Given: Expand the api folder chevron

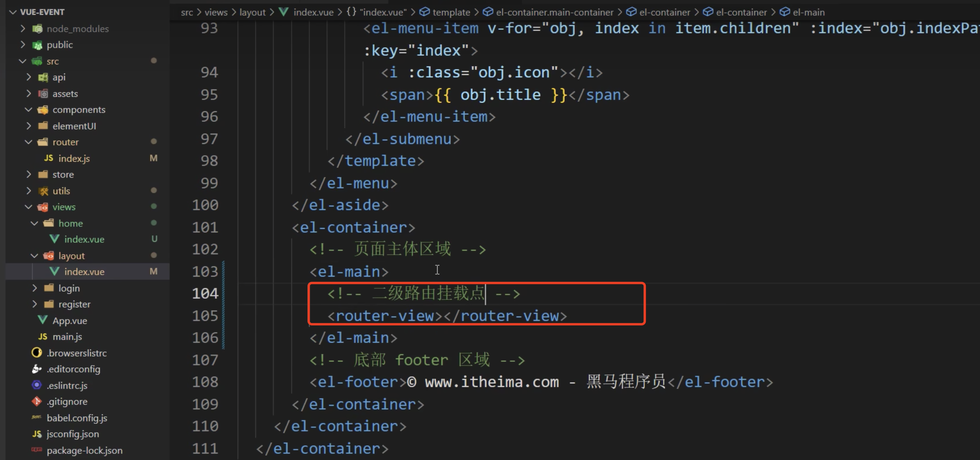Looking at the screenshot, I should (29, 77).
